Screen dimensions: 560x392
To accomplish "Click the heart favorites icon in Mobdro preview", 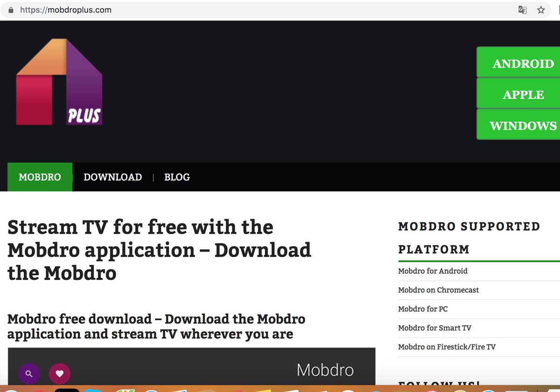I will (60, 374).
